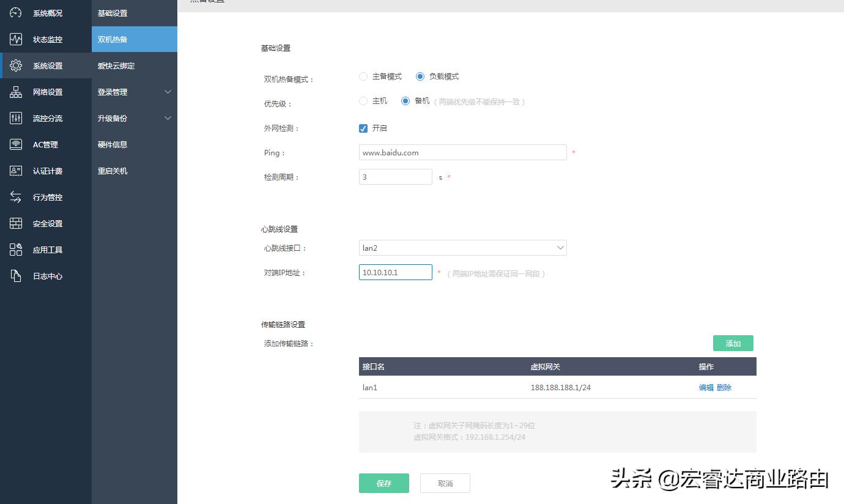The width and height of the screenshot is (844, 504).
Task: Open the 系统概览 sidebar icon
Action: (x=16, y=12)
